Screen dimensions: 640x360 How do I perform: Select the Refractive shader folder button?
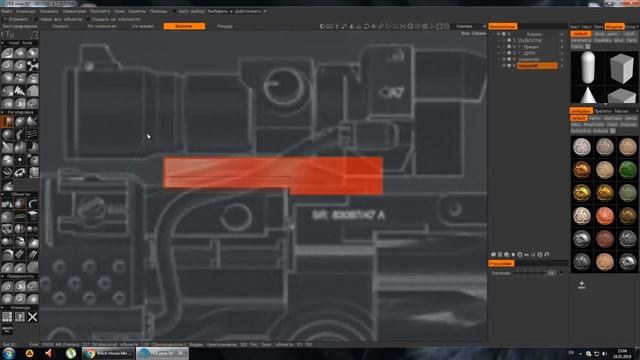tap(580, 131)
